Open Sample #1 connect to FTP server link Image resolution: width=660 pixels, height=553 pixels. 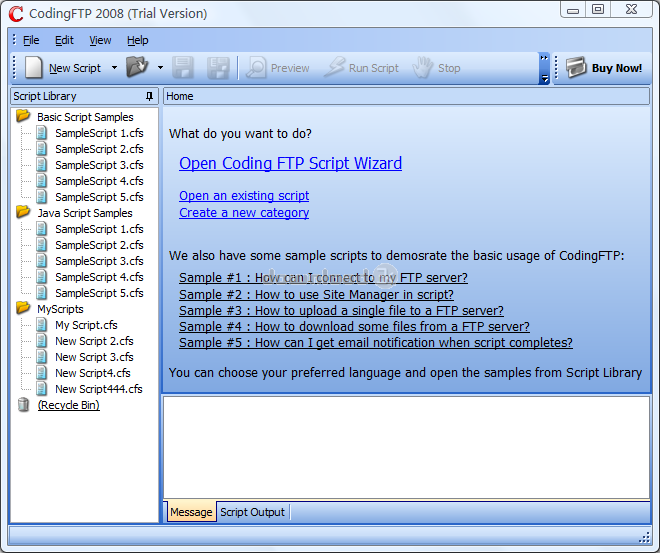(323, 278)
